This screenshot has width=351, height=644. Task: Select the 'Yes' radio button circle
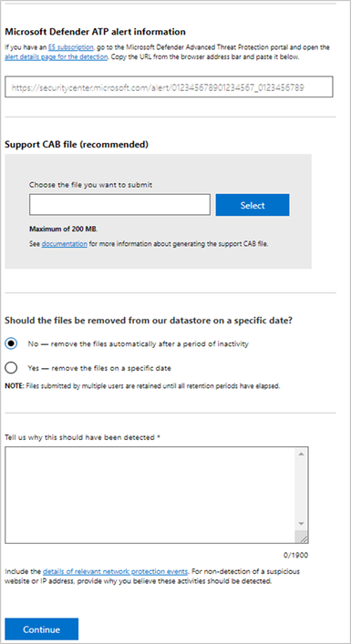[x=11, y=368]
